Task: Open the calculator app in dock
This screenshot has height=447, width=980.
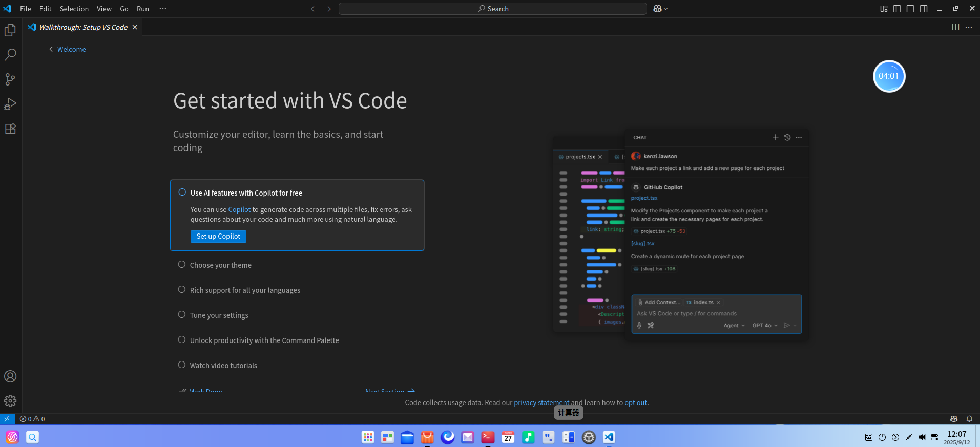Action: tap(569, 437)
